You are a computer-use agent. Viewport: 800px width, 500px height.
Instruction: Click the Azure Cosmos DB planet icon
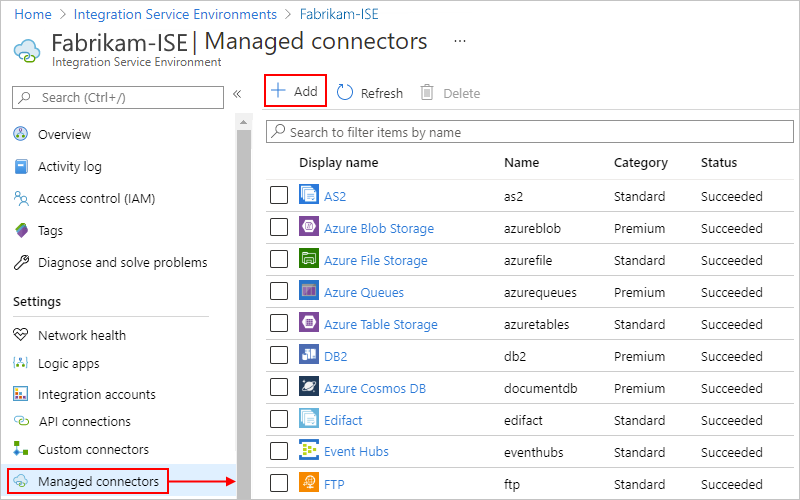(309, 387)
